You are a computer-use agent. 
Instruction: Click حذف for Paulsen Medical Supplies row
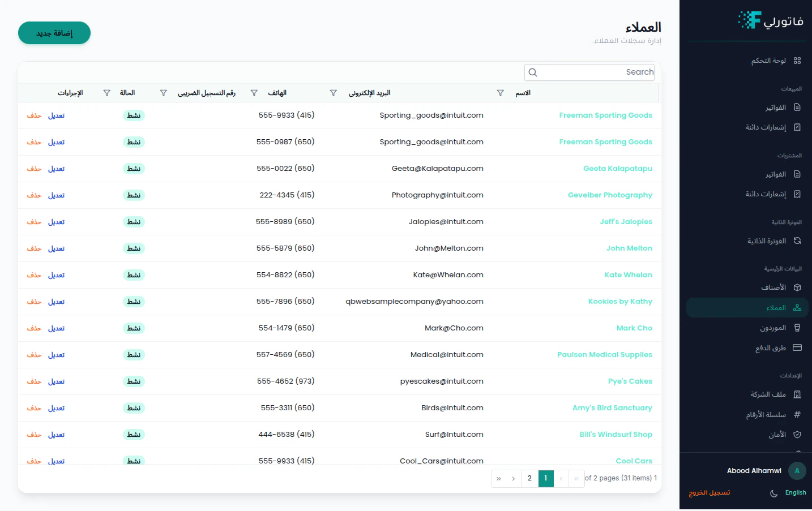pos(34,355)
